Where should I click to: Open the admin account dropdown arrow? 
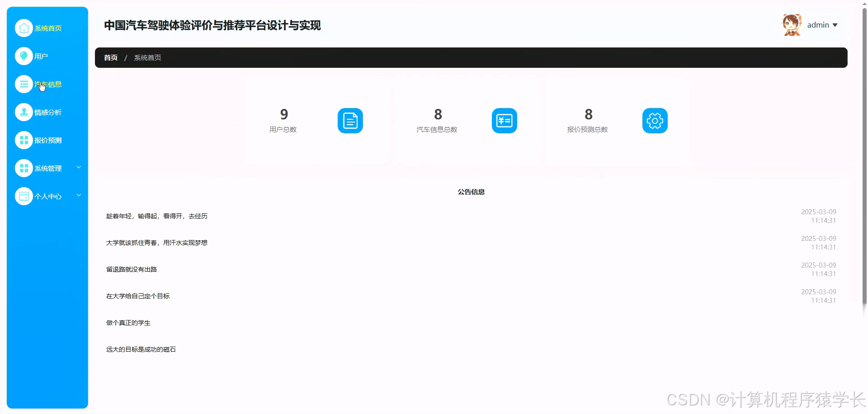(836, 25)
